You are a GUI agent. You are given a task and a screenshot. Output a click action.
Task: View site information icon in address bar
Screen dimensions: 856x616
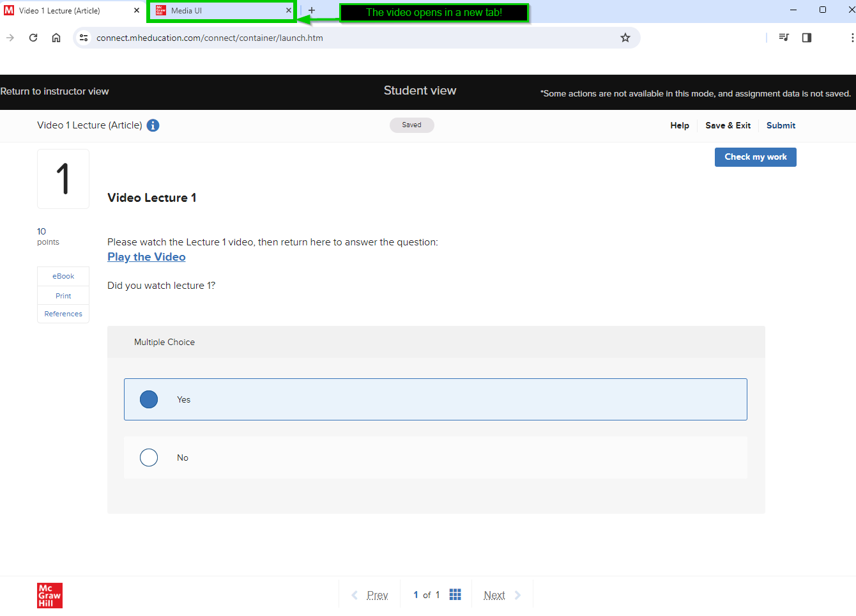tap(84, 38)
